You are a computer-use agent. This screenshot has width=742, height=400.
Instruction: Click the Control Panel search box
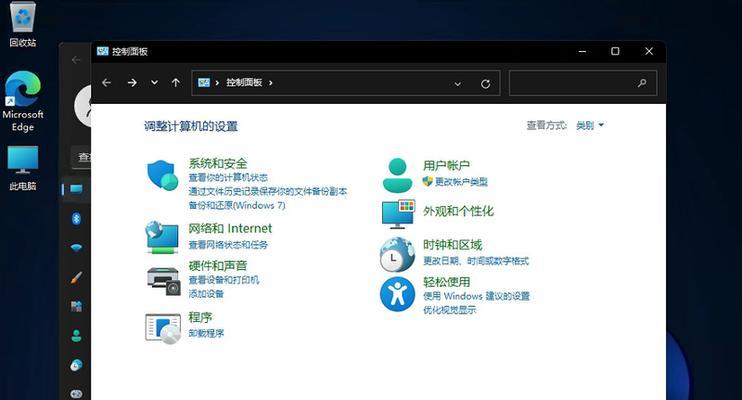pyautogui.click(x=583, y=83)
